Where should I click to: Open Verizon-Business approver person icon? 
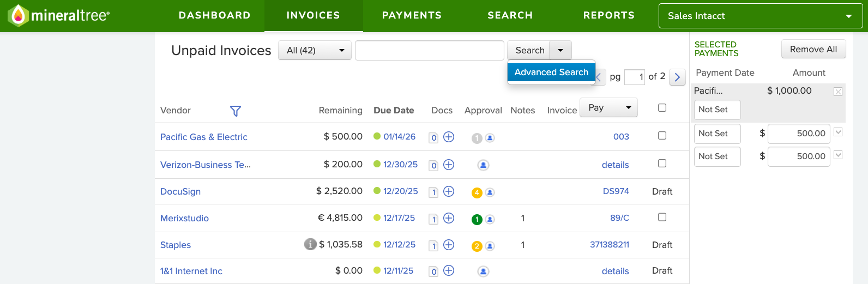tap(483, 165)
